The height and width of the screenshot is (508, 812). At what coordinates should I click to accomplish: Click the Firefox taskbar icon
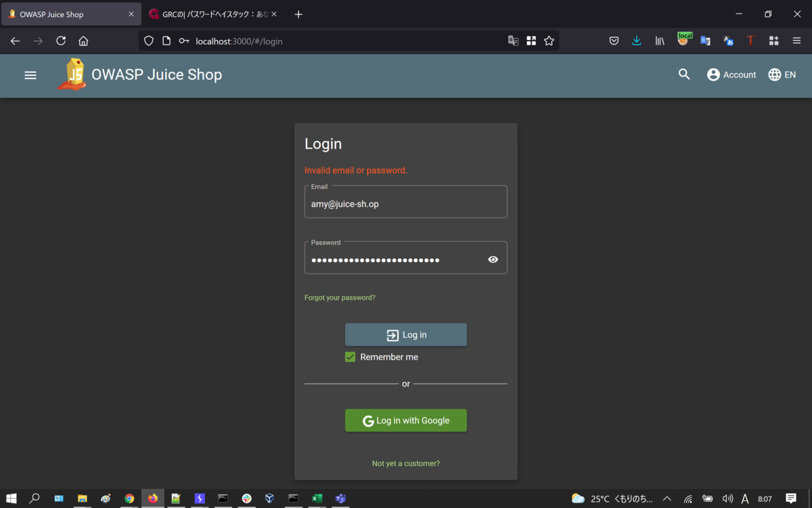click(x=153, y=499)
